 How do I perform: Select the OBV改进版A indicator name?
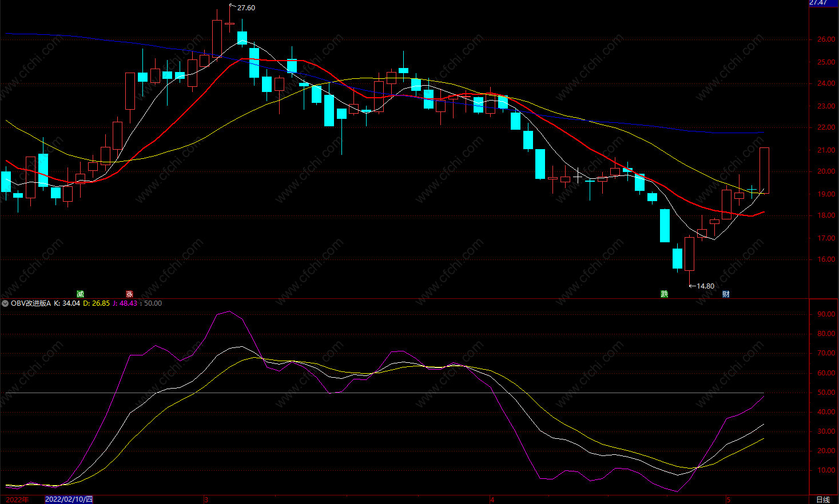[31, 303]
